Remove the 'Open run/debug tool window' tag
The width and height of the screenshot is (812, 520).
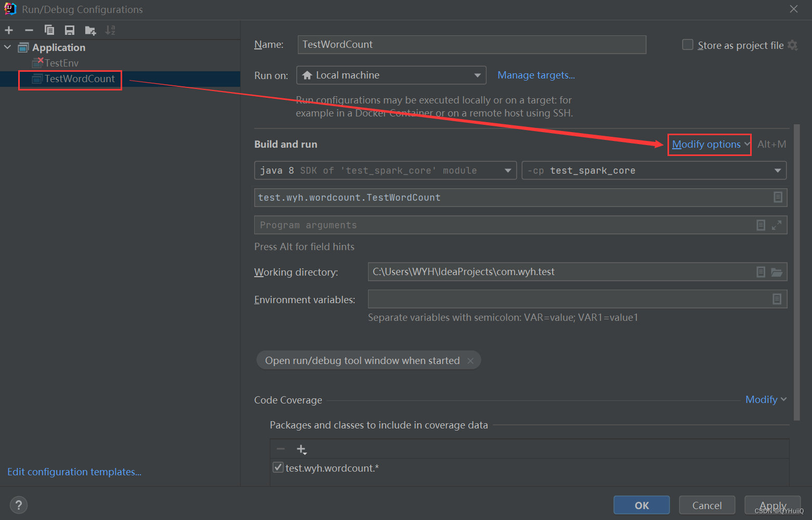point(470,361)
